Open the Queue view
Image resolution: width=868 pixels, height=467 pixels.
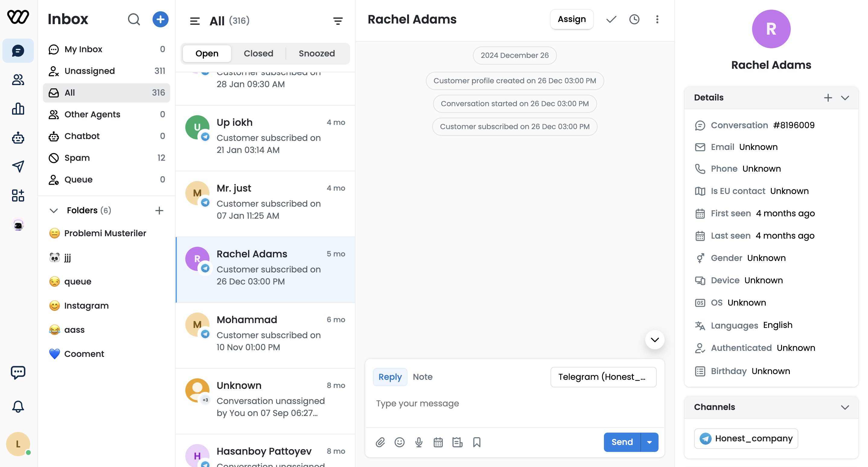click(107, 179)
